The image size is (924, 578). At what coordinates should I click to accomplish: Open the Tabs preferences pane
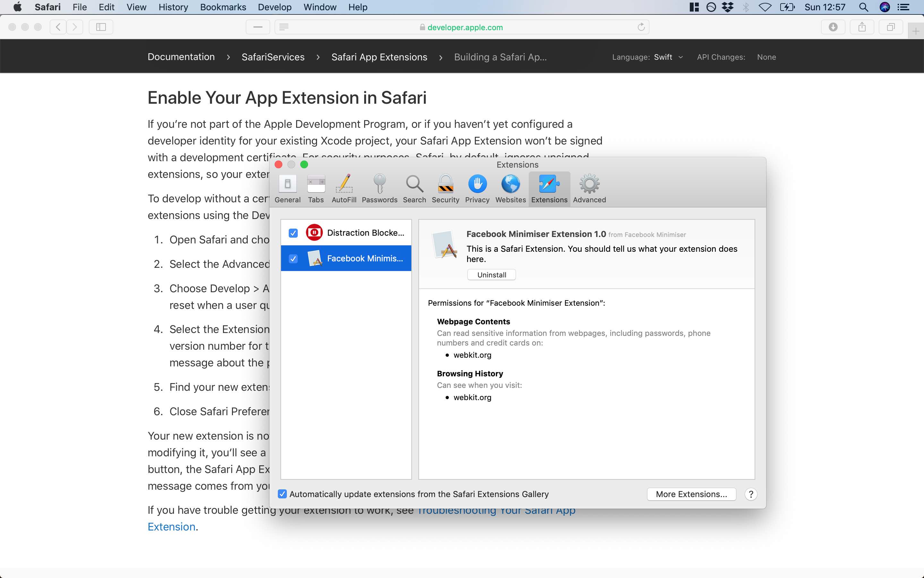[x=316, y=189]
